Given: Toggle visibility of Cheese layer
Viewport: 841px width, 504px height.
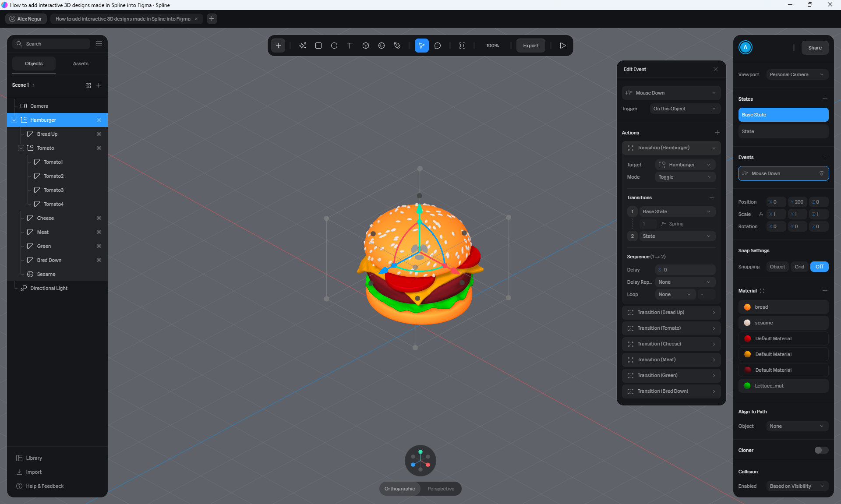Looking at the screenshot, I should point(99,218).
